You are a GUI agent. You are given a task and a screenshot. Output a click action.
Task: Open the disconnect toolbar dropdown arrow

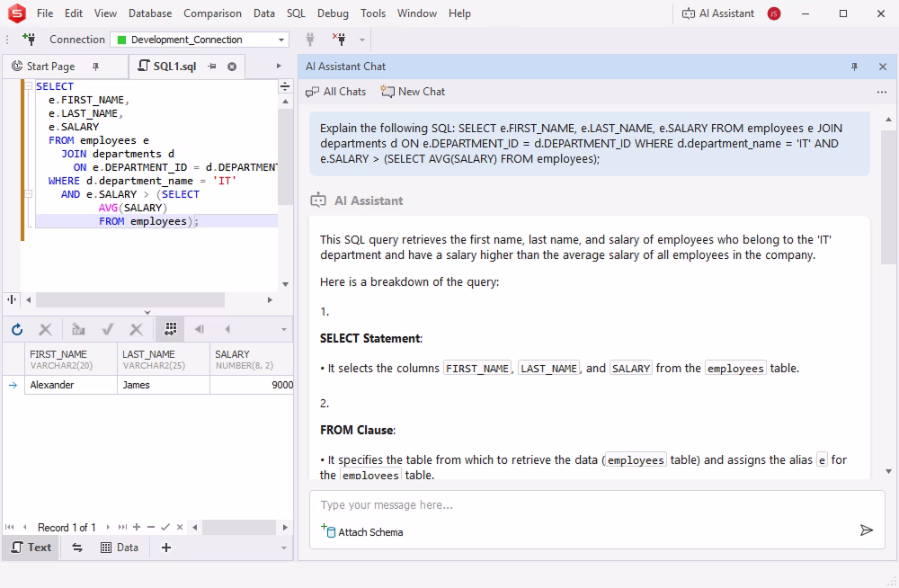tap(361, 40)
